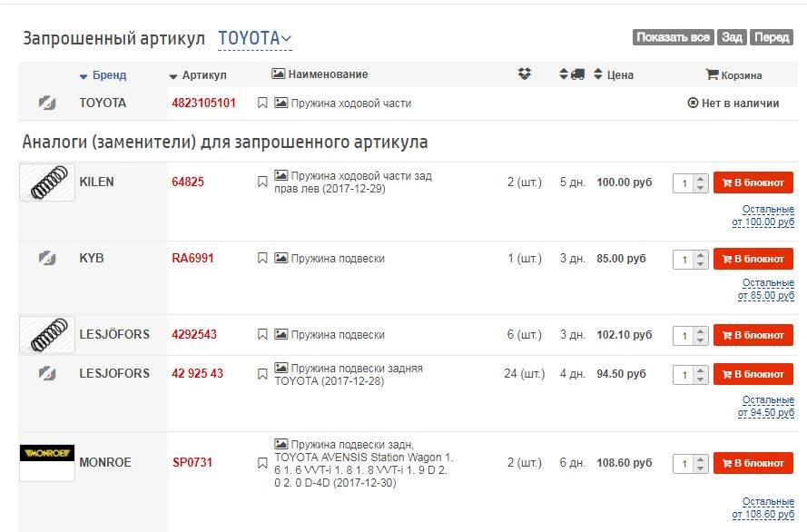Select the Нет в наличии radio indicator
Viewport: 807px width, 532px height.
click(693, 103)
